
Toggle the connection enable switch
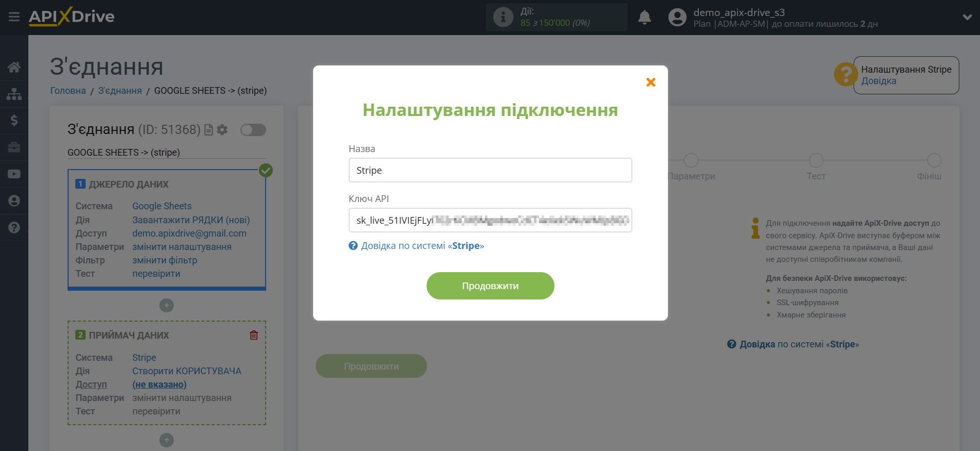click(253, 130)
